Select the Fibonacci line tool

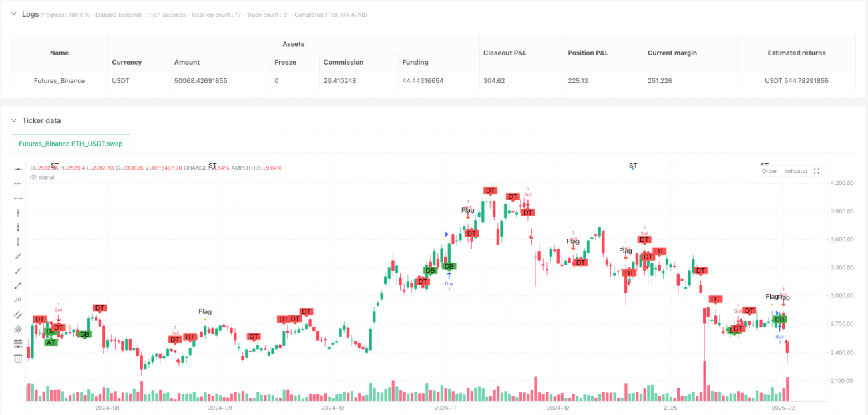tap(18, 343)
